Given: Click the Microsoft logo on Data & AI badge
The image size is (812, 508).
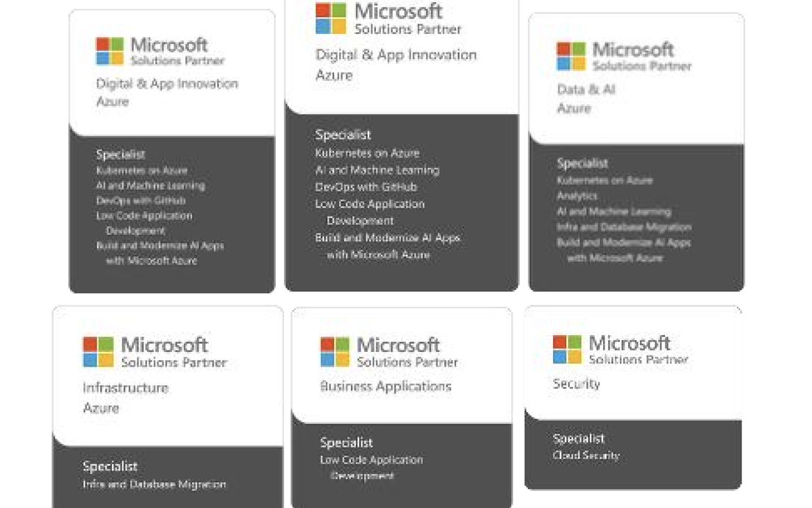Looking at the screenshot, I should pos(571,56).
